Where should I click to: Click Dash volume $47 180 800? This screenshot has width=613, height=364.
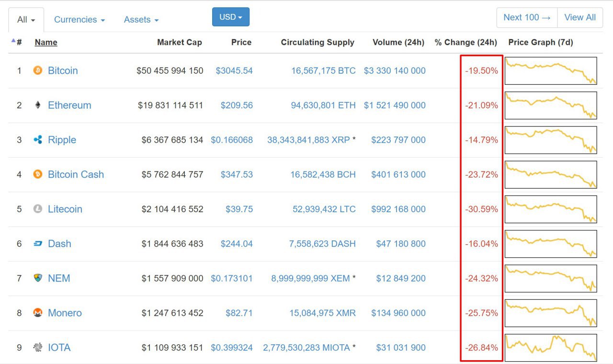tap(401, 243)
